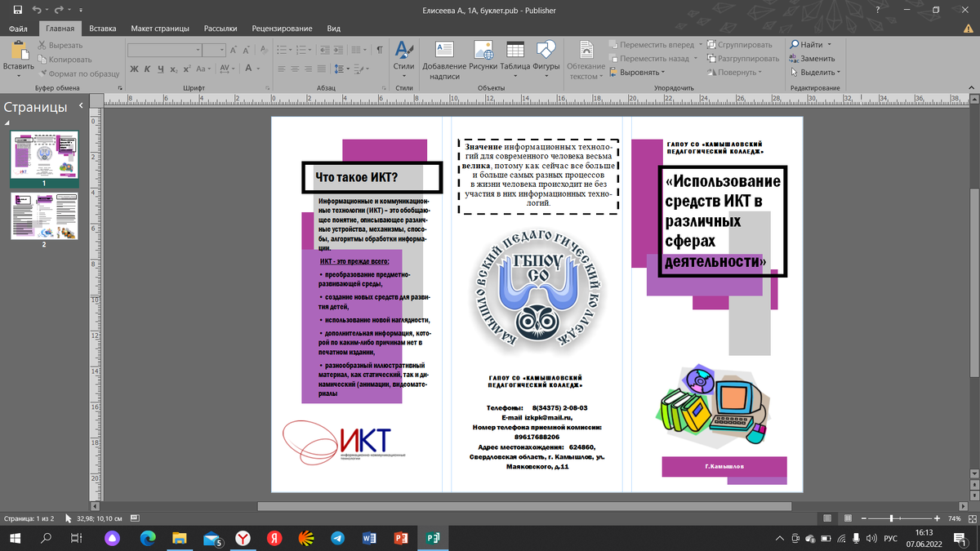Activate Format Painter (Формат по образцу)
980x551 pixels.
point(78,73)
